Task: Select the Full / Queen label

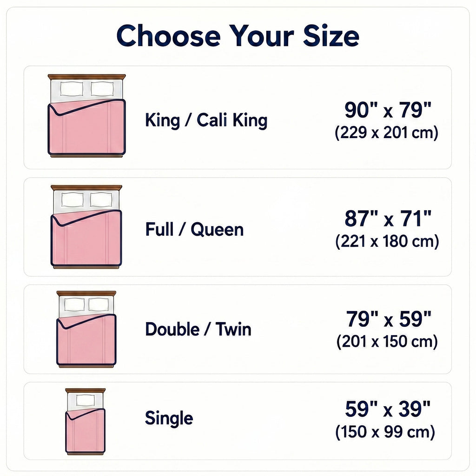Action: click(194, 229)
